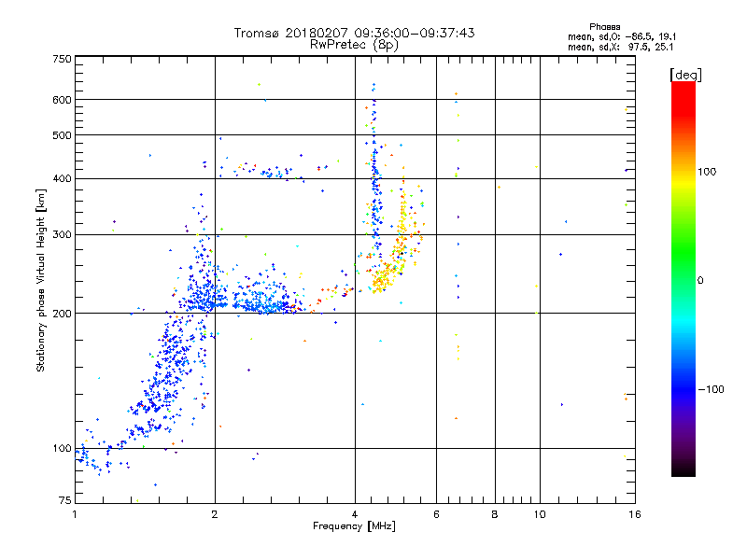The width and height of the screenshot is (747, 560).
Task: Click the y-axis tick label "400"
Action: coord(62,179)
